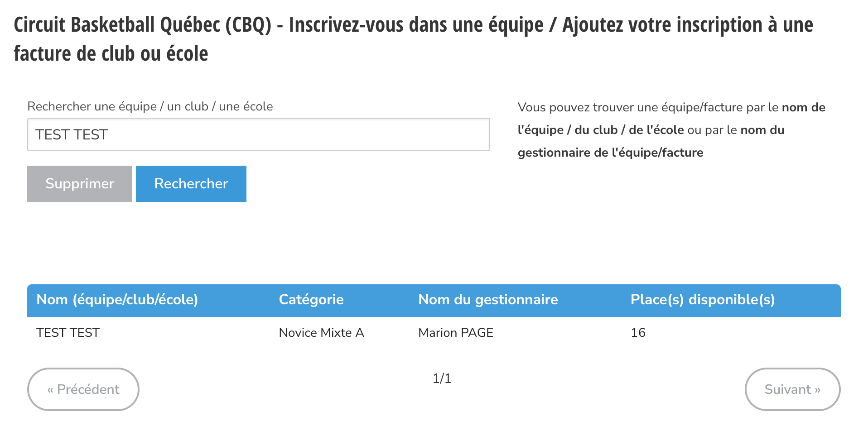868x431 pixels.
Task: Choose the Marion PAGE manager cell
Action: [455, 333]
